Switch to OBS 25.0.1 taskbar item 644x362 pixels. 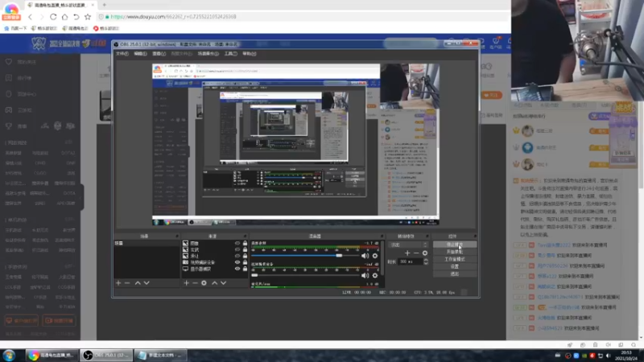[106, 355]
